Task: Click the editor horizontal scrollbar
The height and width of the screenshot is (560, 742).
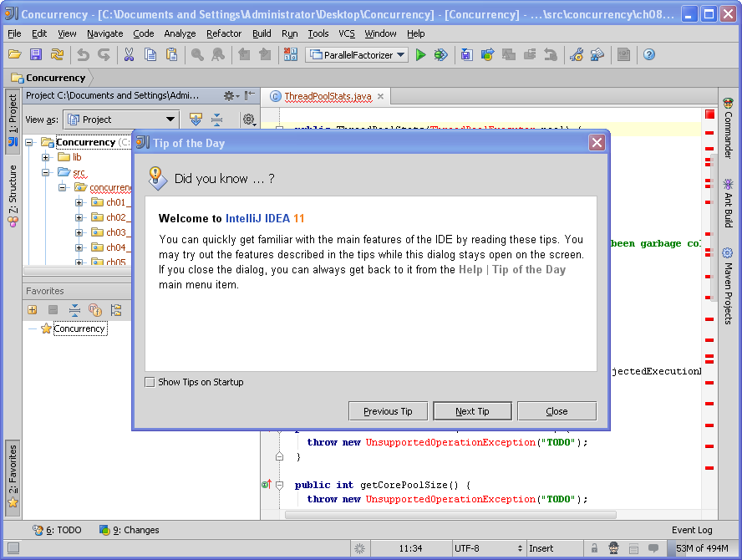Action: [x=450, y=515]
